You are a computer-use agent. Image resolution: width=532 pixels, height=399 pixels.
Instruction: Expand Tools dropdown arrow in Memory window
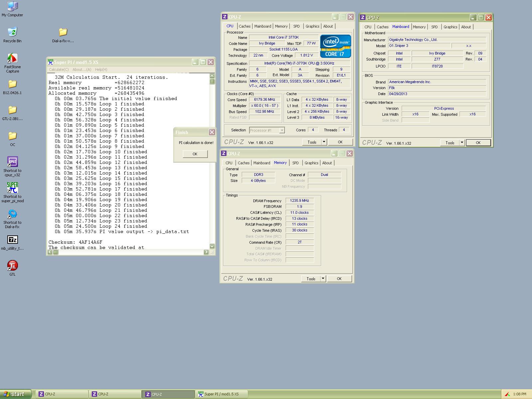323,279
